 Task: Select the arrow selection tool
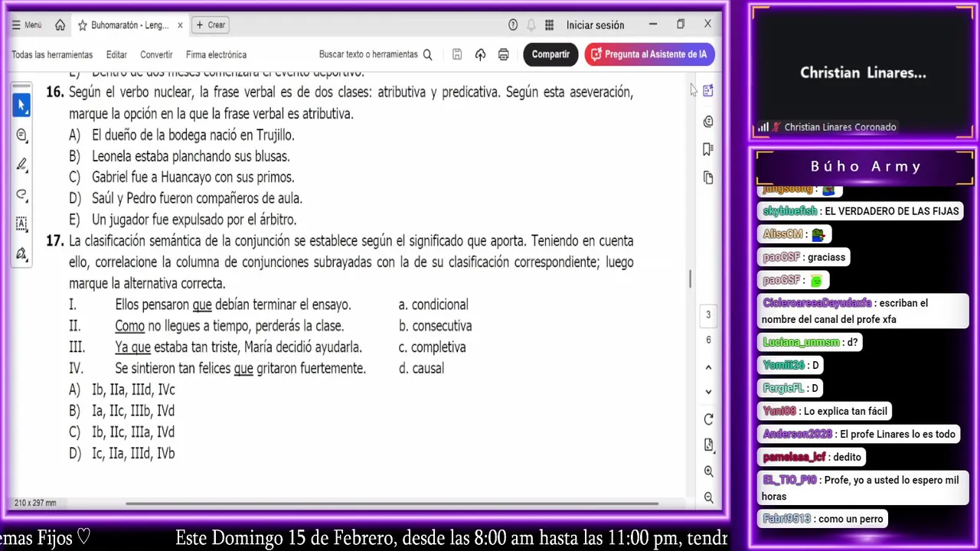click(21, 105)
